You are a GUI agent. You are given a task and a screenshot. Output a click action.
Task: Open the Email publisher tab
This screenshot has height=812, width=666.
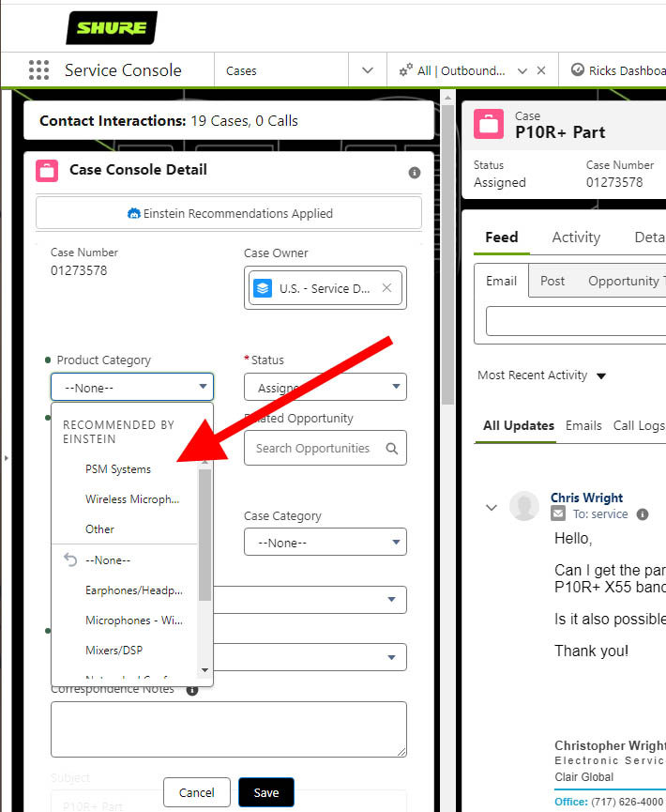[x=502, y=281]
